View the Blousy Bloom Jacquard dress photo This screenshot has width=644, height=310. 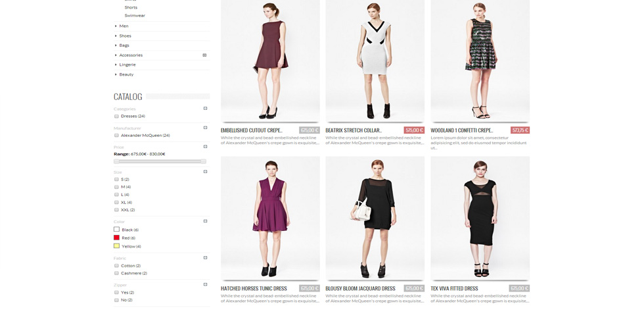(x=375, y=219)
